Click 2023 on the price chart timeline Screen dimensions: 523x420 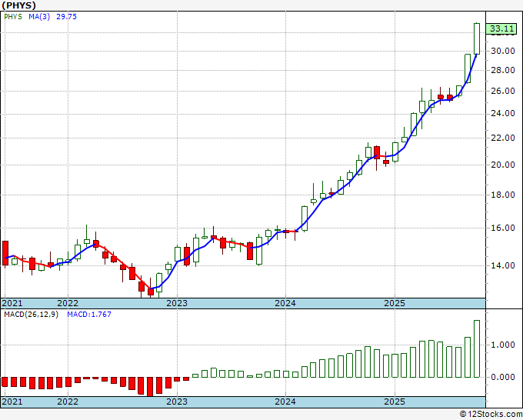click(x=177, y=303)
